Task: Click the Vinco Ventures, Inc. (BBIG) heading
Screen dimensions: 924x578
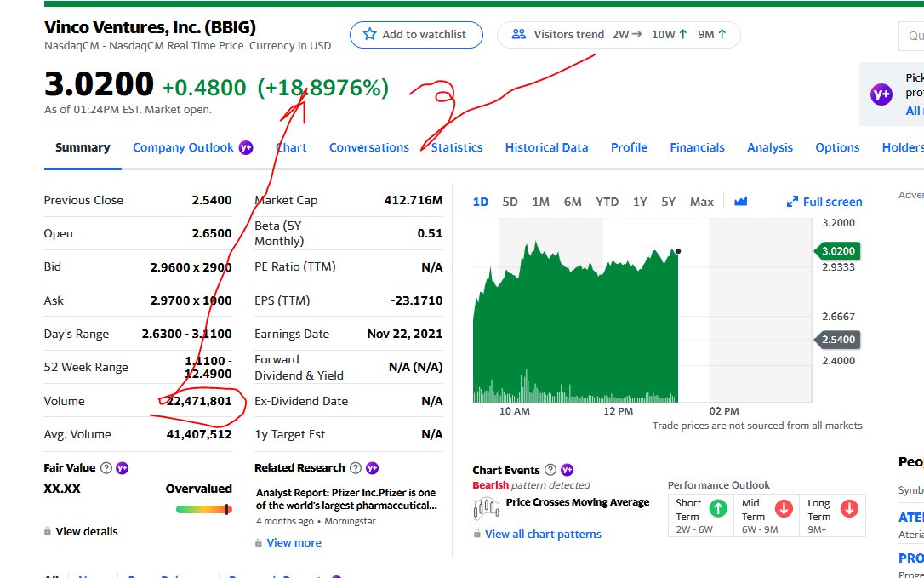Action: coord(151,27)
